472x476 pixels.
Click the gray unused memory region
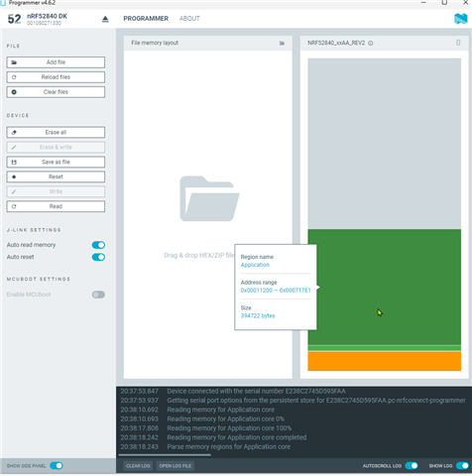[385, 144]
